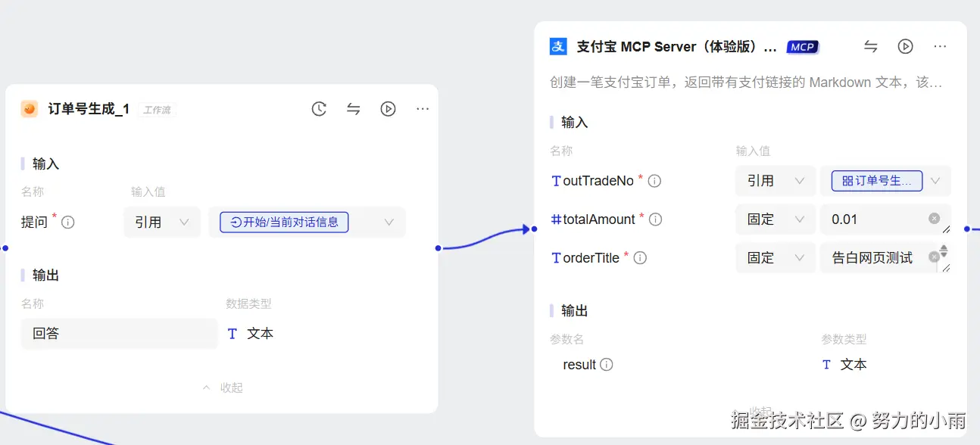Click the 订单号生成_1 output connection port
Image resolution: width=980 pixels, height=445 pixels.
pyautogui.click(x=438, y=248)
